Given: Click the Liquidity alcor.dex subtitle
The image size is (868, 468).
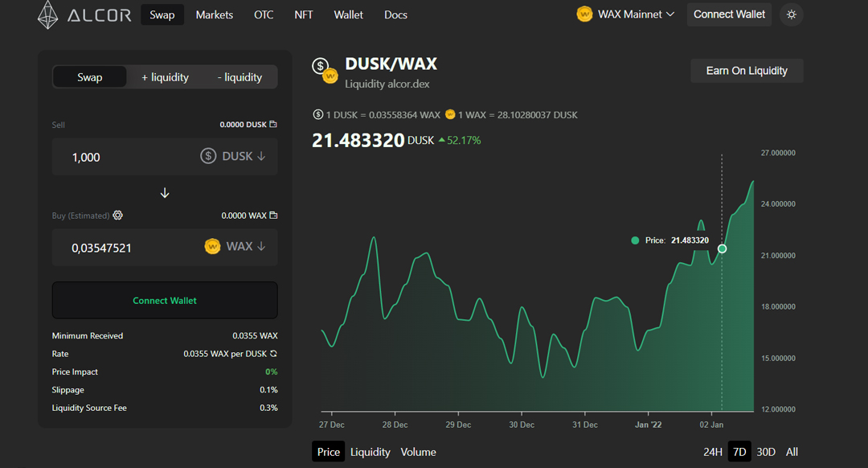Looking at the screenshot, I should pyautogui.click(x=387, y=84).
